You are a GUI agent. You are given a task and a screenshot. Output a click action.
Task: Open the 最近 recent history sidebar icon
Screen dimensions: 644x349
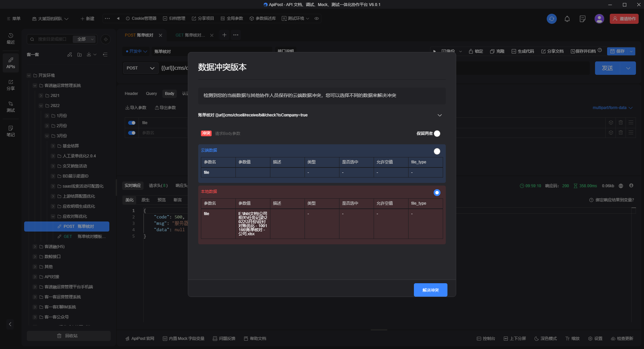[x=11, y=39]
